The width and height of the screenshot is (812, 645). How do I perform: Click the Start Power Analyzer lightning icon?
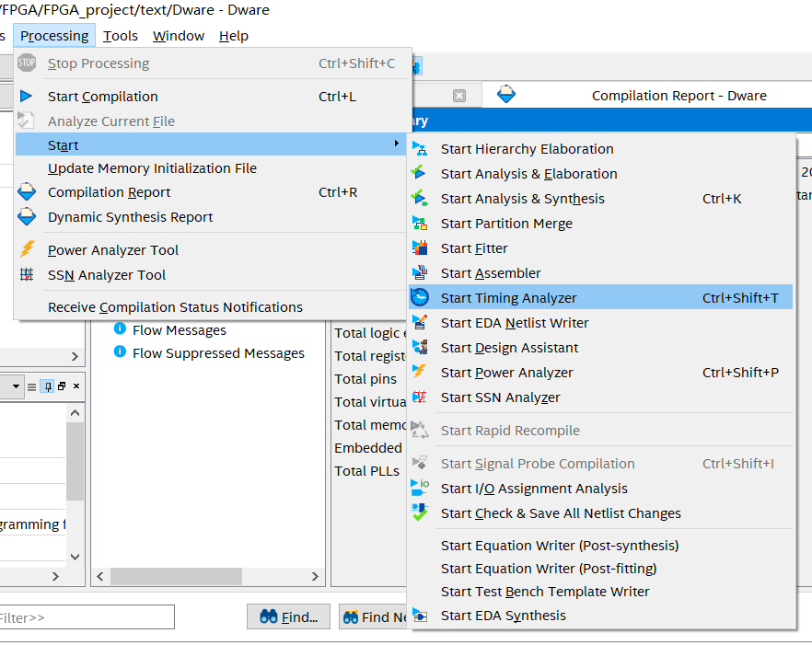coord(420,373)
